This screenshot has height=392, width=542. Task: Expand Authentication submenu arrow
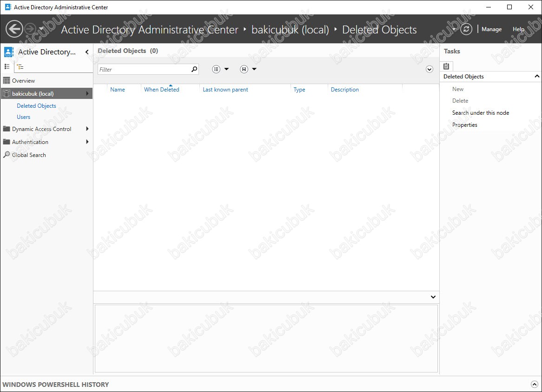click(87, 142)
